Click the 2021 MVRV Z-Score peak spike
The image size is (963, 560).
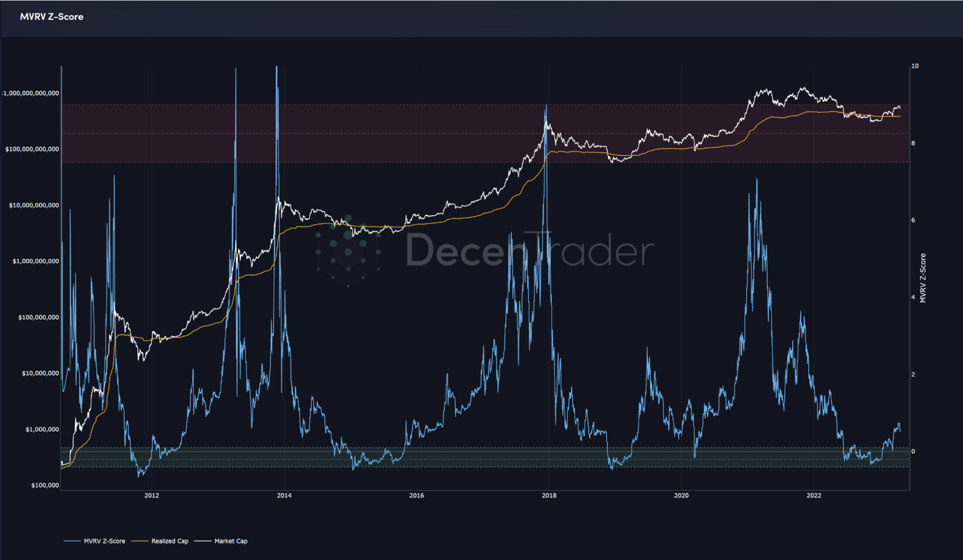[757, 179]
